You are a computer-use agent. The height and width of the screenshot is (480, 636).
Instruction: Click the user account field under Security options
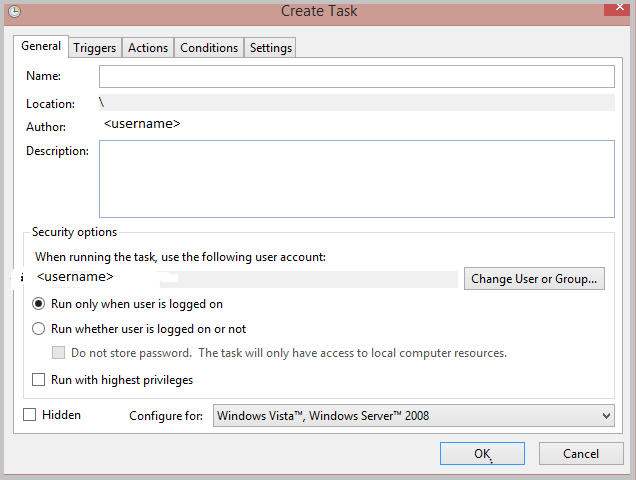(x=247, y=278)
